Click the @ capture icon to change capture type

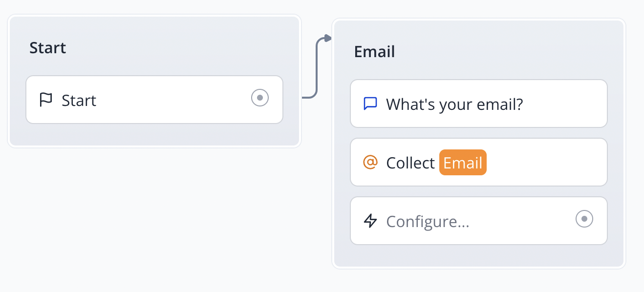click(x=371, y=162)
